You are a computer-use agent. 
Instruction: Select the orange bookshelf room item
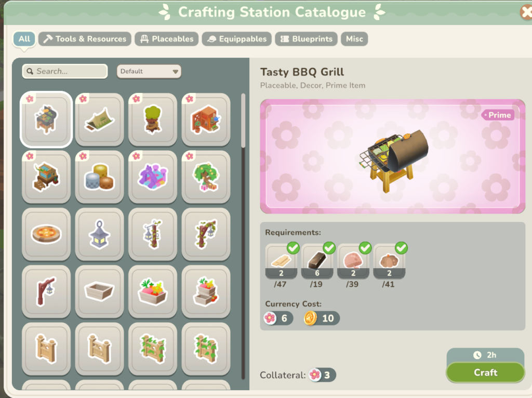206,119
